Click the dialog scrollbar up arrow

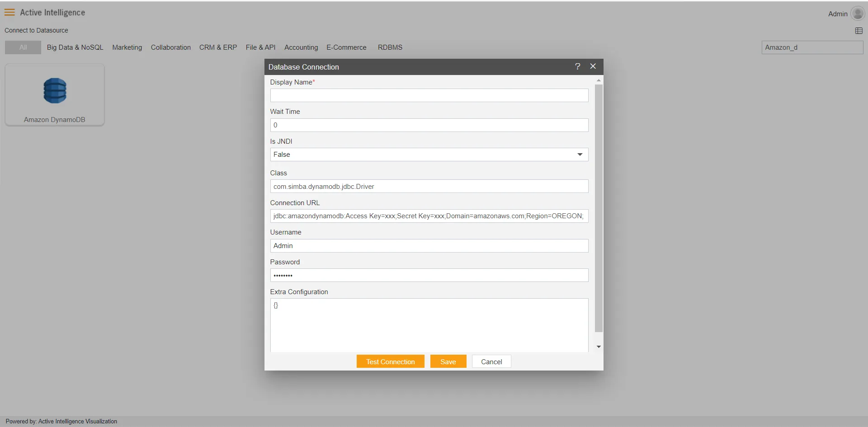coord(599,80)
